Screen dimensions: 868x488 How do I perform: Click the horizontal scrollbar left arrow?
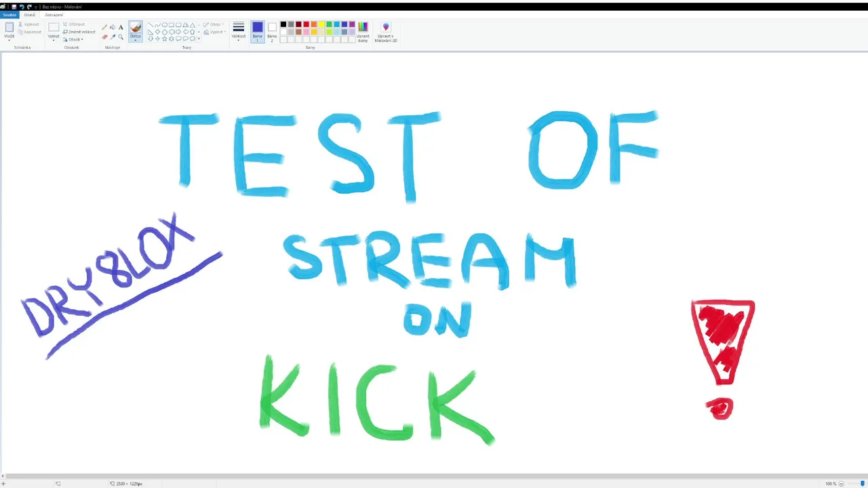point(2,476)
